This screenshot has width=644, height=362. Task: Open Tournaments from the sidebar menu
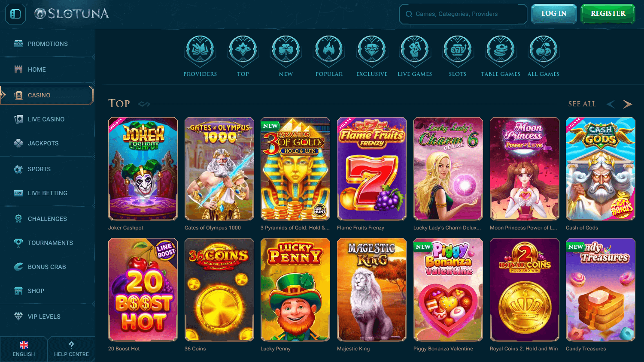47,243
